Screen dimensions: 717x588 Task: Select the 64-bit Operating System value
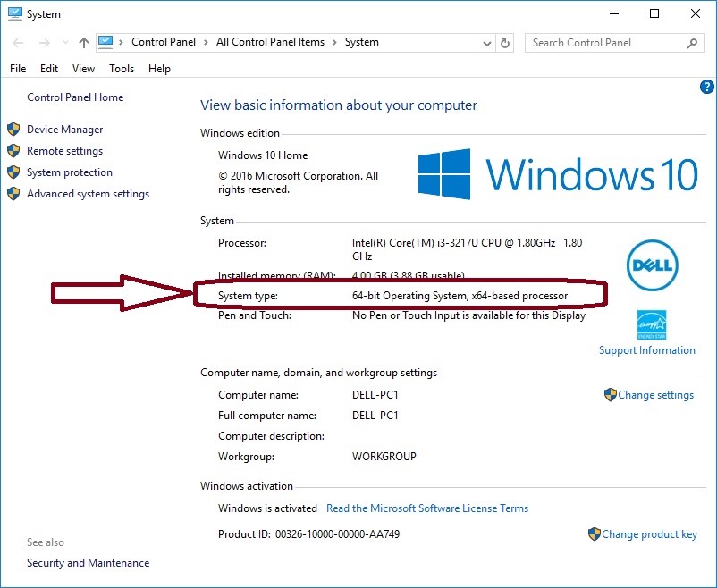click(460, 296)
